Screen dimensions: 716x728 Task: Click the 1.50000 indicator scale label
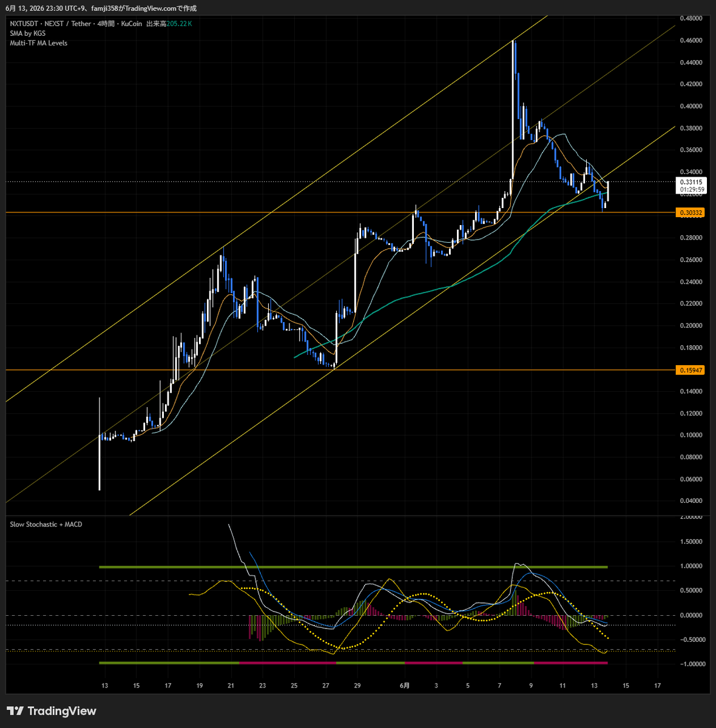click(x=691, y=542)
